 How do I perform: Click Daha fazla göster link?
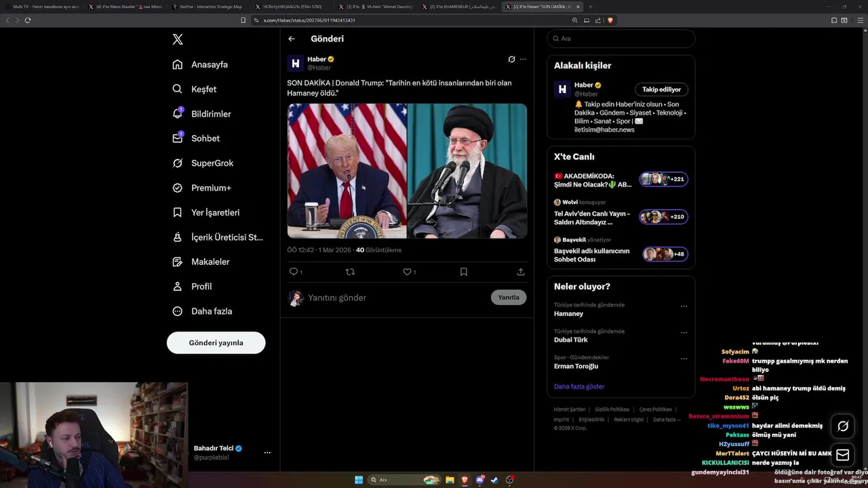tap(579, 386)
